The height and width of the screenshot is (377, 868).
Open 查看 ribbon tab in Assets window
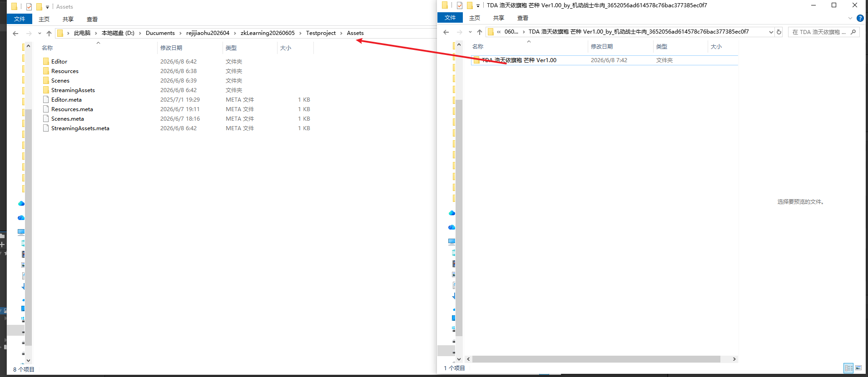point(92,19)
